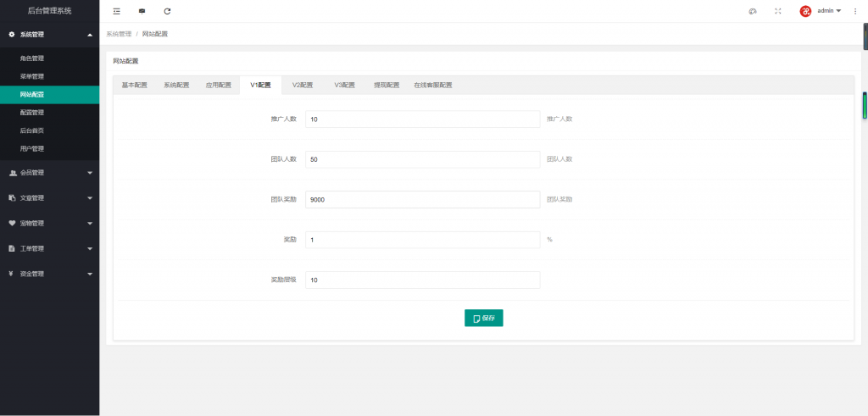Click the 推广人数 input field
This screenshot has width=868, height=416.
[423, 119]
